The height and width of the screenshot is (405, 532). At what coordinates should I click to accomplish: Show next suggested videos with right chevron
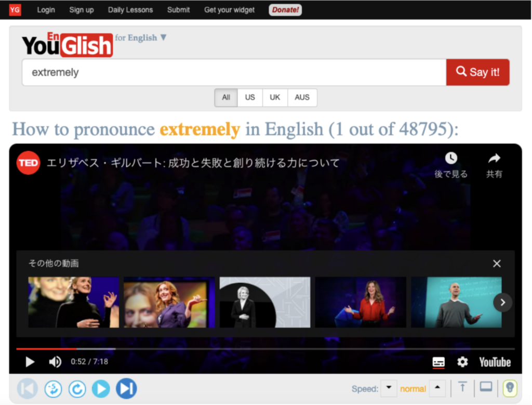(x=502, y=302)
